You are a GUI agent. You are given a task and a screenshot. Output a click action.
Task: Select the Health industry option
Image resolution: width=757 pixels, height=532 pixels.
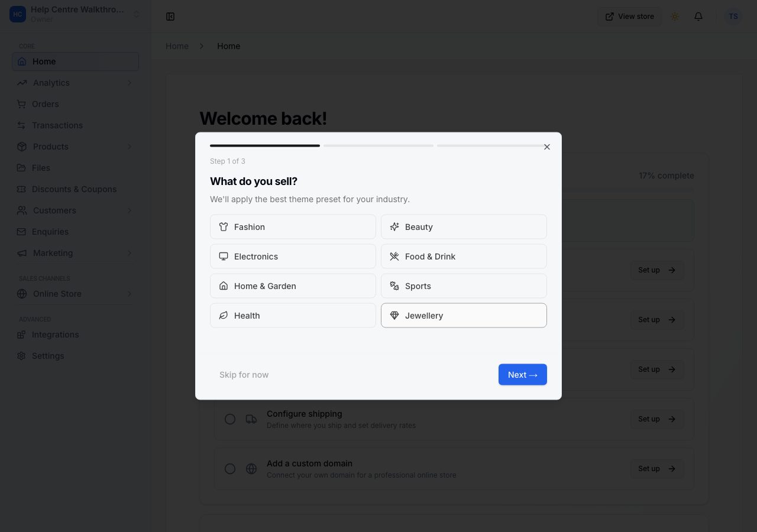[293, 316]
